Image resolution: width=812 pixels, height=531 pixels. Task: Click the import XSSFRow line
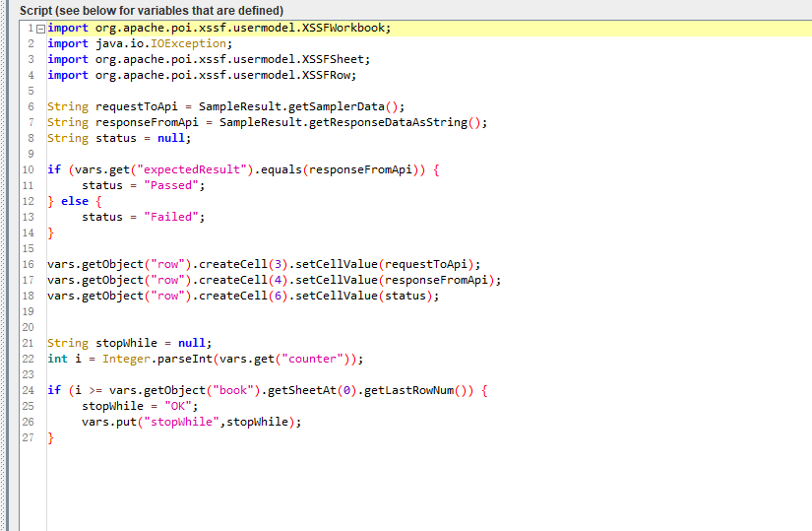tap(202, 75)
